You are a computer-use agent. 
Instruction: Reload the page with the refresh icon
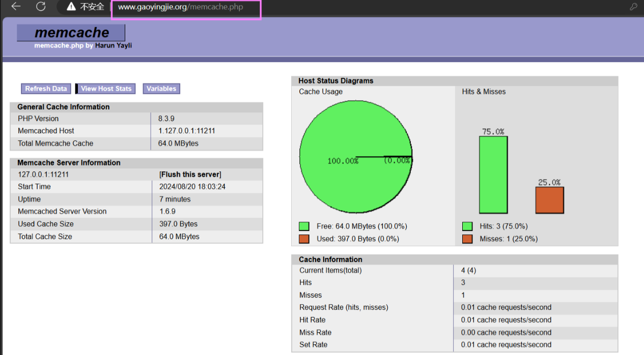41,7
